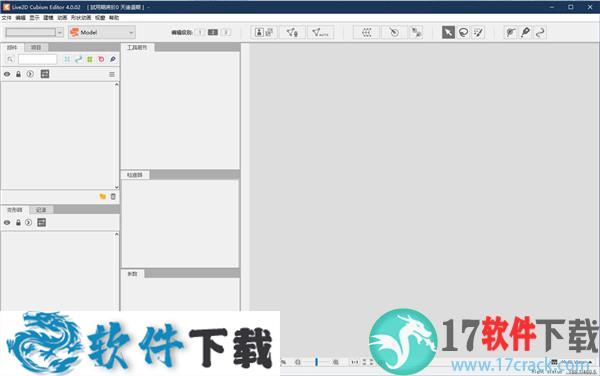The image size is (600, 376).
Task: Toggle circled arrow icon in upper Parts panel
Action: [30, 74]
